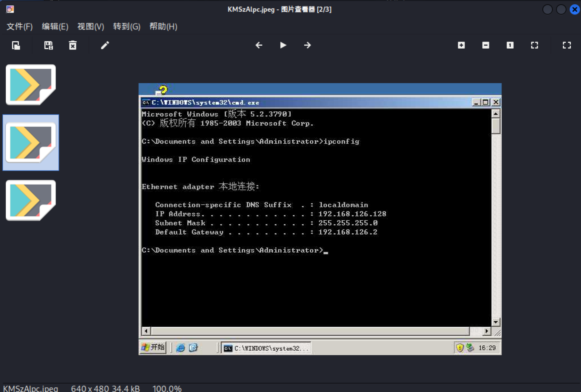Open the 帮助(H) menu
The width and height of the screenshot is (581, 392).
pos(163,26)
